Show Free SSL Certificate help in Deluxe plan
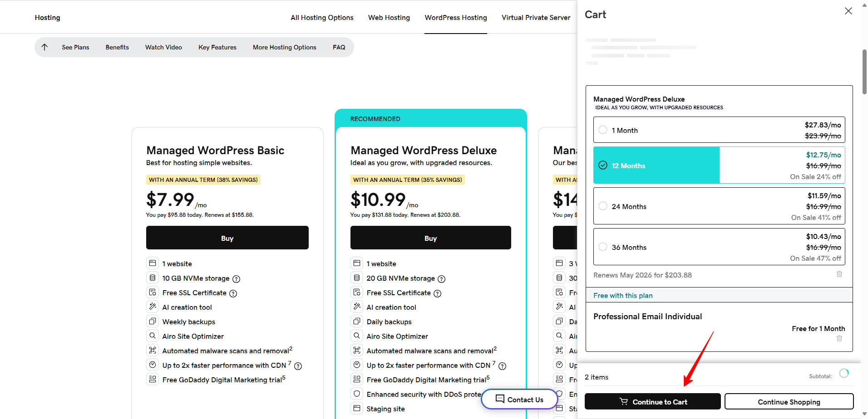The width and height of the screenshot is (868, 419). (438, 293)
